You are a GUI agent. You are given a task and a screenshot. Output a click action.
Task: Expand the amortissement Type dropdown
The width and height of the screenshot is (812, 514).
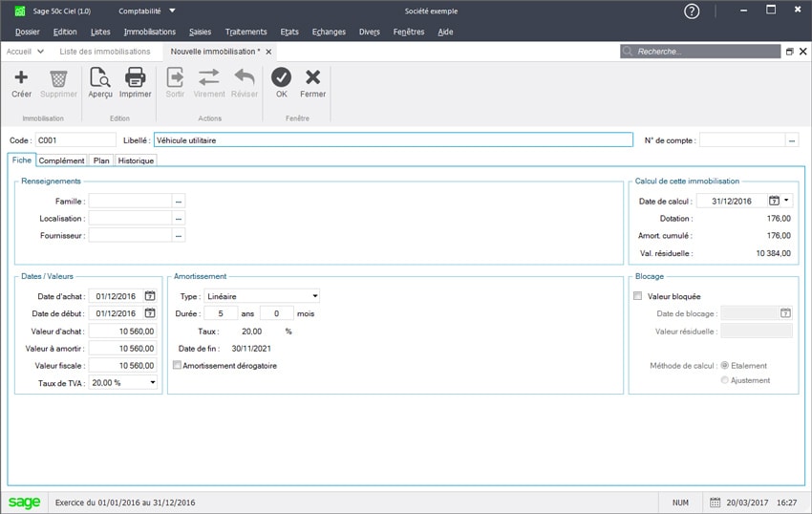(315, 296)
